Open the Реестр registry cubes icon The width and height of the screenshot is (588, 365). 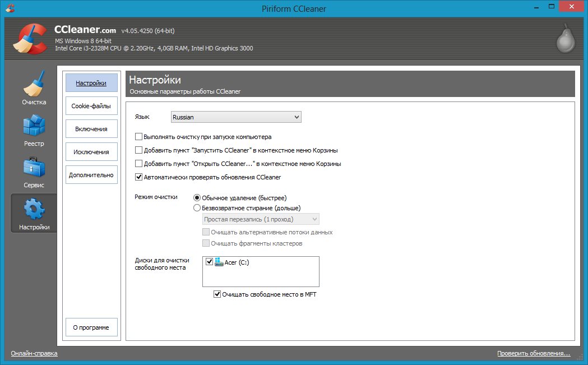(x=34, y=126)
